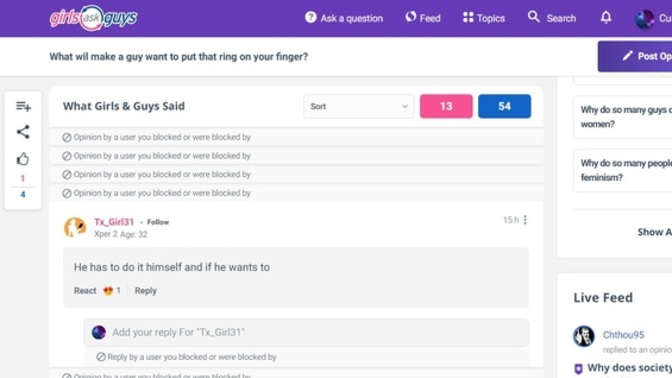Screen dimensions: 672x378
Task: Click the reply input for Tx_Girl31
Action: click(x=306, y=332)
